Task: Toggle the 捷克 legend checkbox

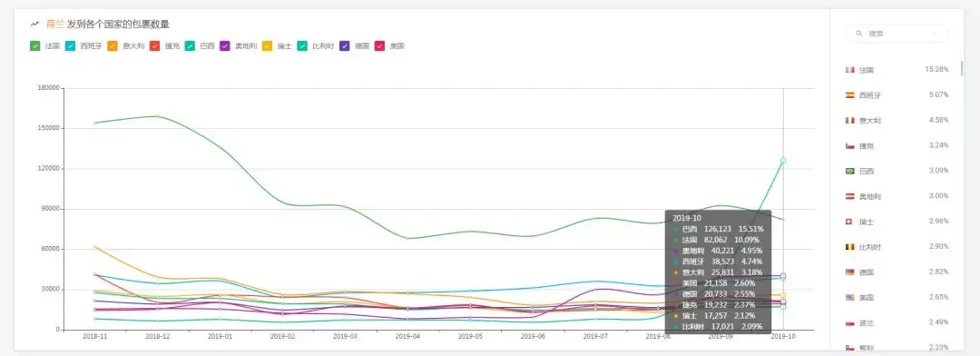Action: pos(155,45)
